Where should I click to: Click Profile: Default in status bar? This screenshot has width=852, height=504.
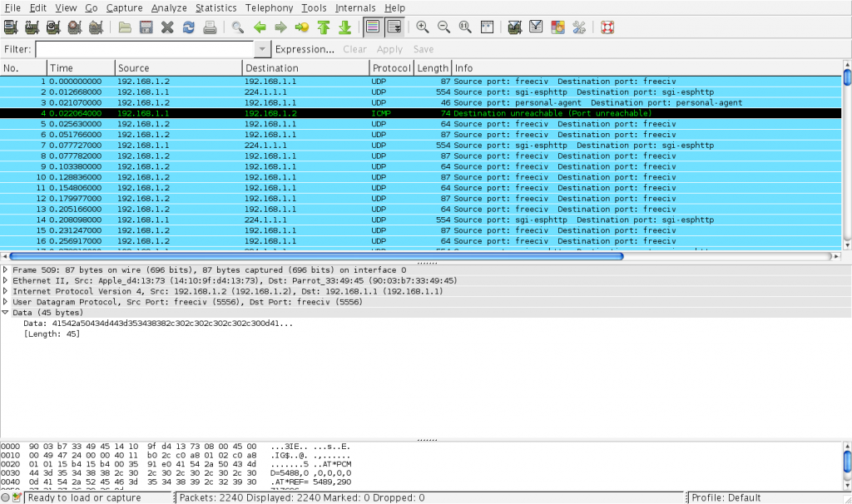726,497
